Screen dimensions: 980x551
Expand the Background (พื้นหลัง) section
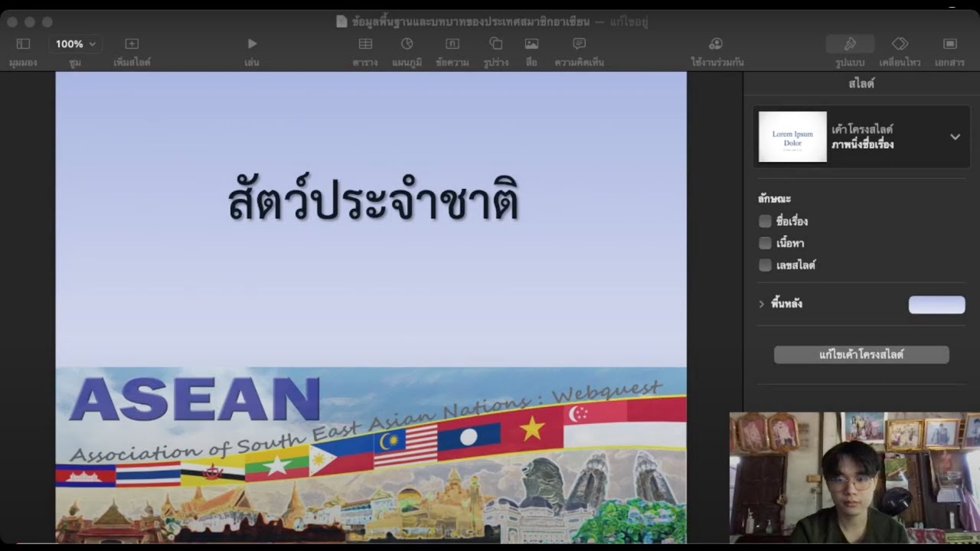[x=762, y=304]
